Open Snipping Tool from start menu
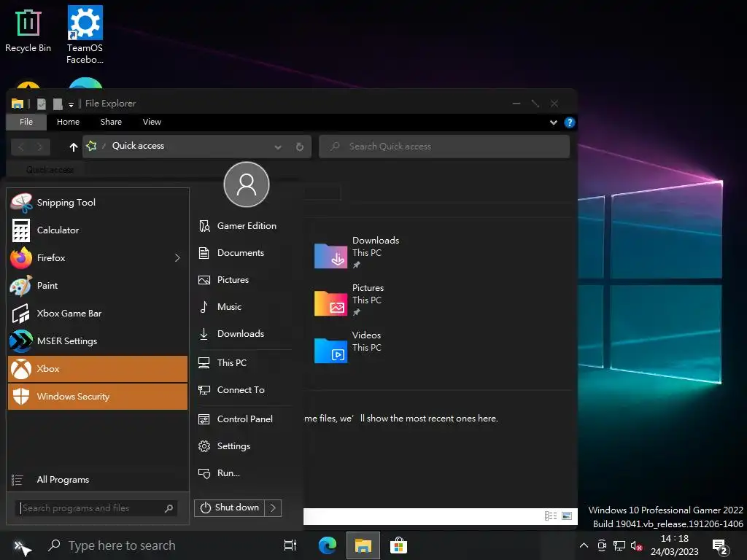747x560 pixels. (x=98, y=203)
